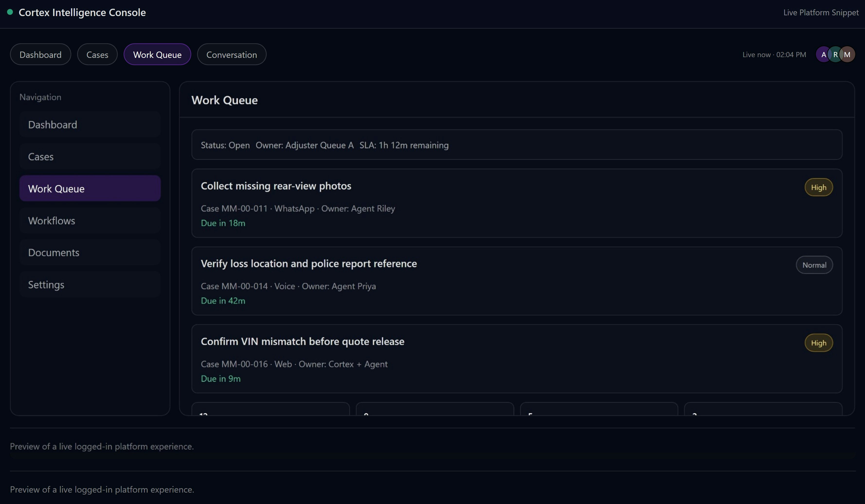Switch to the Cases tab in the top bar
865x504 pixels.
point(97,54)
